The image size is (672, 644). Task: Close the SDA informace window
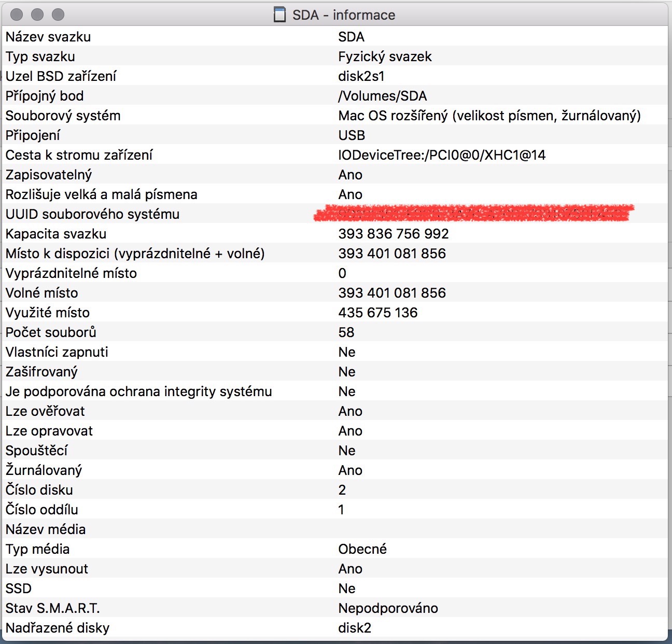17,15
